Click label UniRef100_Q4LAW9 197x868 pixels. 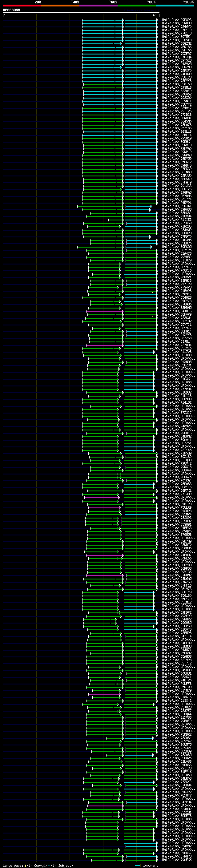point(177,74)
